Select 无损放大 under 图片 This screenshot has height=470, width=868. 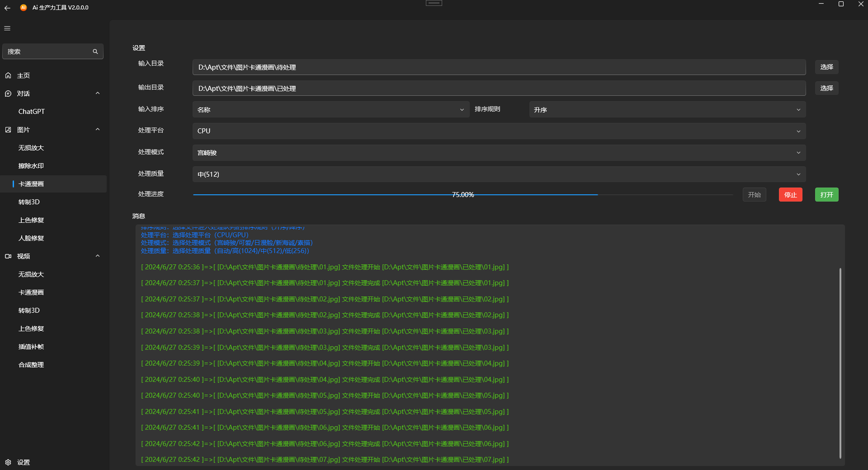[x=53, y=148]
